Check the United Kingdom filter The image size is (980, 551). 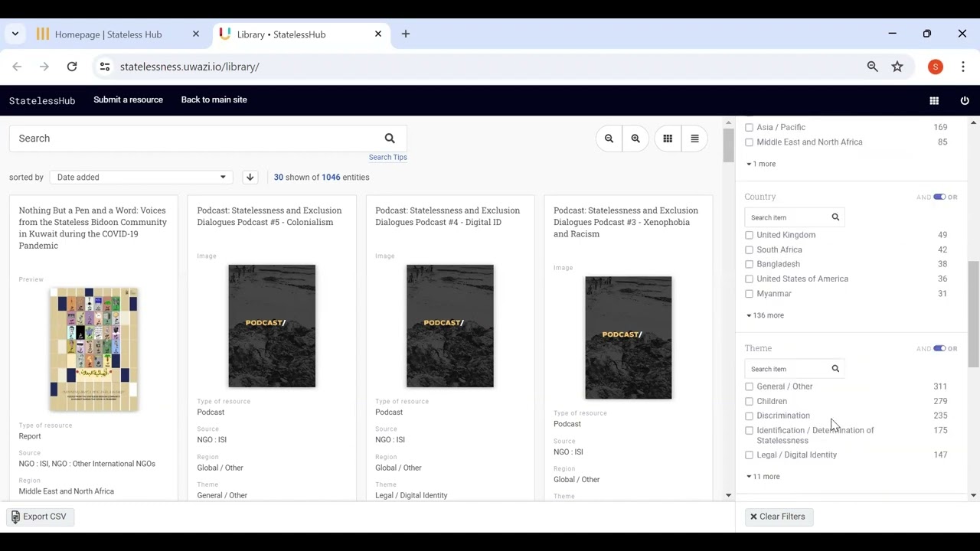tap(749, 235)
